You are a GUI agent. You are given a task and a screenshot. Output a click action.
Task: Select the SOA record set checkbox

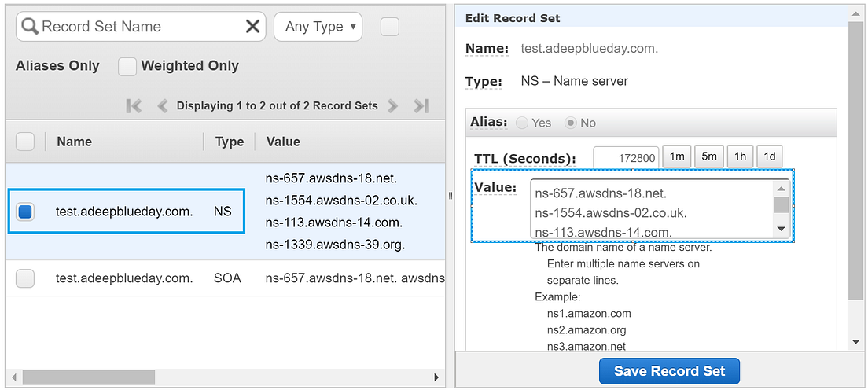[x=25, y=278]
